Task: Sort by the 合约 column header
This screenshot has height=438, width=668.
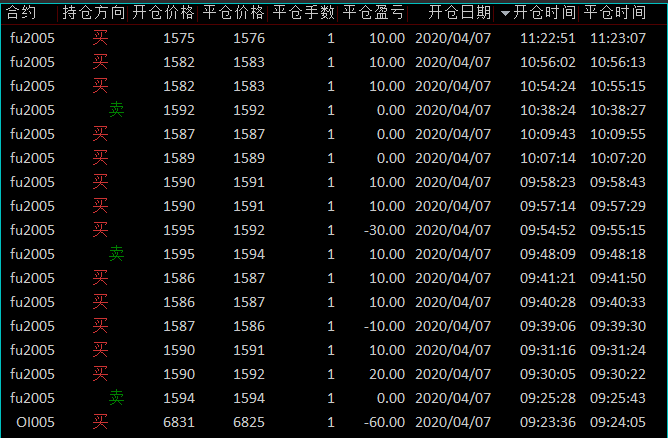Action: (21, 13)
